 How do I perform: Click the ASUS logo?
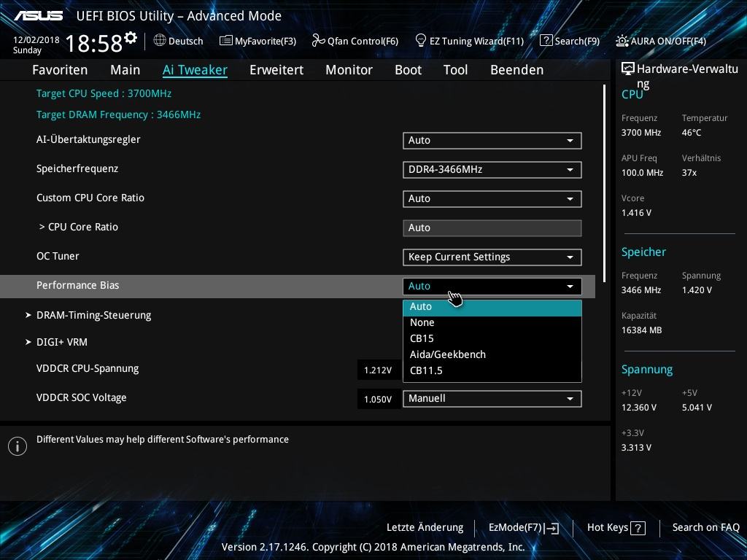pyautogui.click(x=38, y=16)
